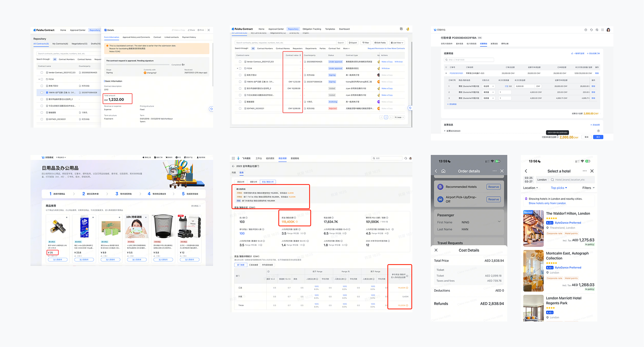Click the shopping cart icon next to 采购中心
This screenshot has width=644, height=347.
click(435, 30)
